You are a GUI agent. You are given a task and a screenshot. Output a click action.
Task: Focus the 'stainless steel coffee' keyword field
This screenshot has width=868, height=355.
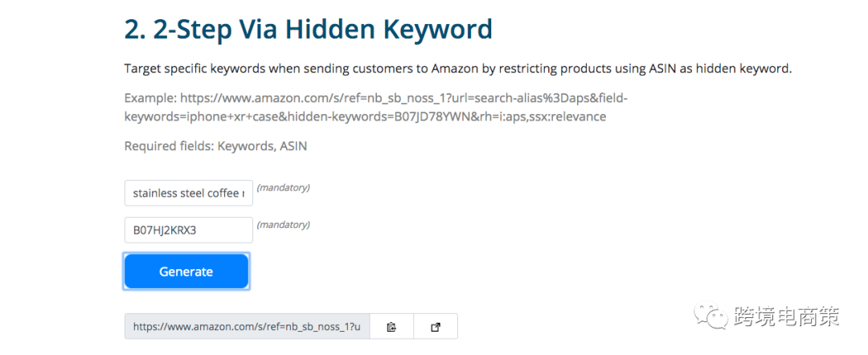(x=189, y=193)
